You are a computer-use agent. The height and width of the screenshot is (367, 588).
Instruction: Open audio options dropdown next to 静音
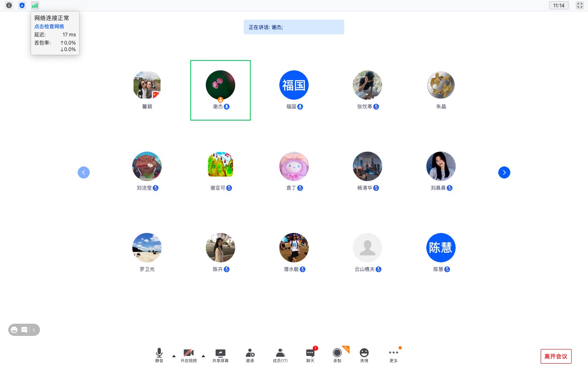(x=174, y=356)
